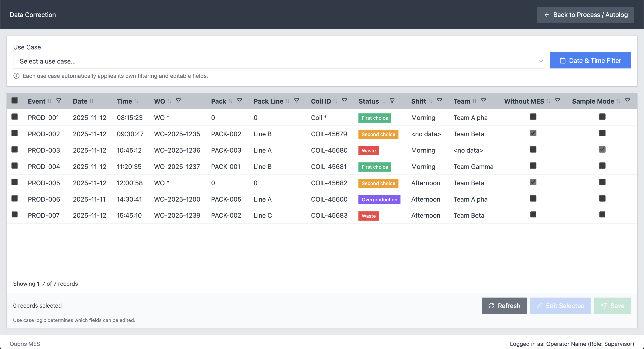
Task: Open the Status column filter funnel
Action: pyautogui.click(x=392, y=101)
